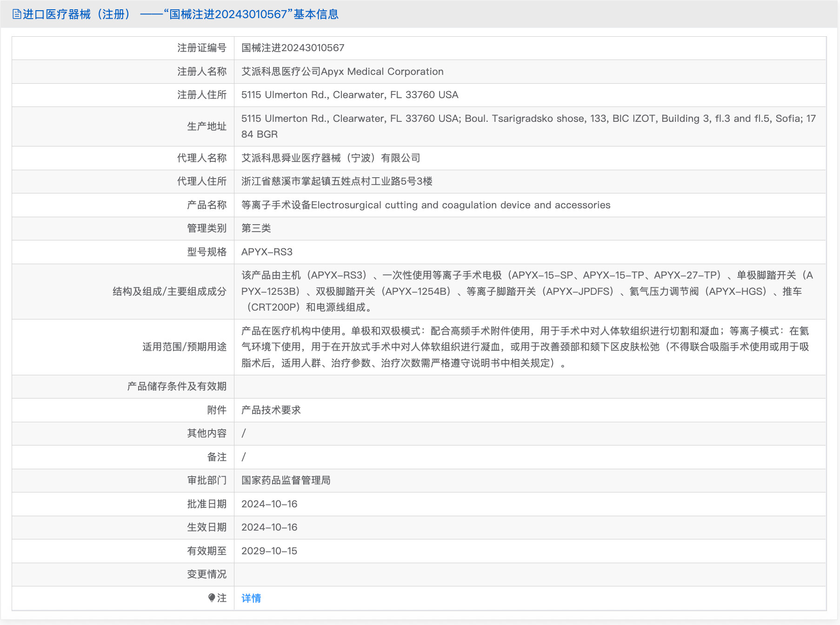Select the model specification APYX-RS3
This screenshot has width=840, height=625.
(x=267, y=252)
